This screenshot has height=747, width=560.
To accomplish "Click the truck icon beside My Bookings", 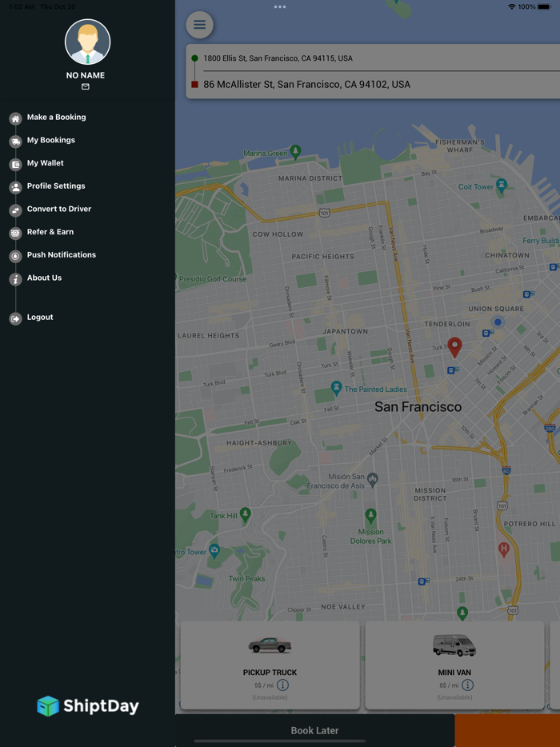I will (15, 142).
